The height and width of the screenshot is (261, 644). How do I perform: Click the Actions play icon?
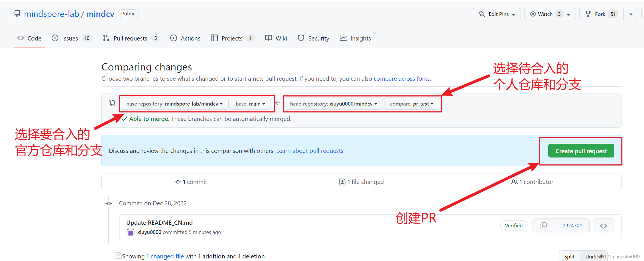point(174,38)
